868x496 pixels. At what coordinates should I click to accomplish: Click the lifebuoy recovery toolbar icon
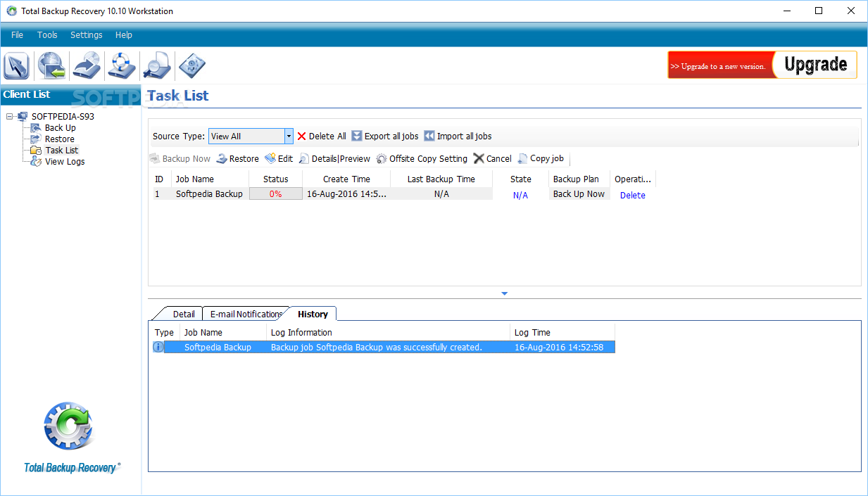point(121,66)
